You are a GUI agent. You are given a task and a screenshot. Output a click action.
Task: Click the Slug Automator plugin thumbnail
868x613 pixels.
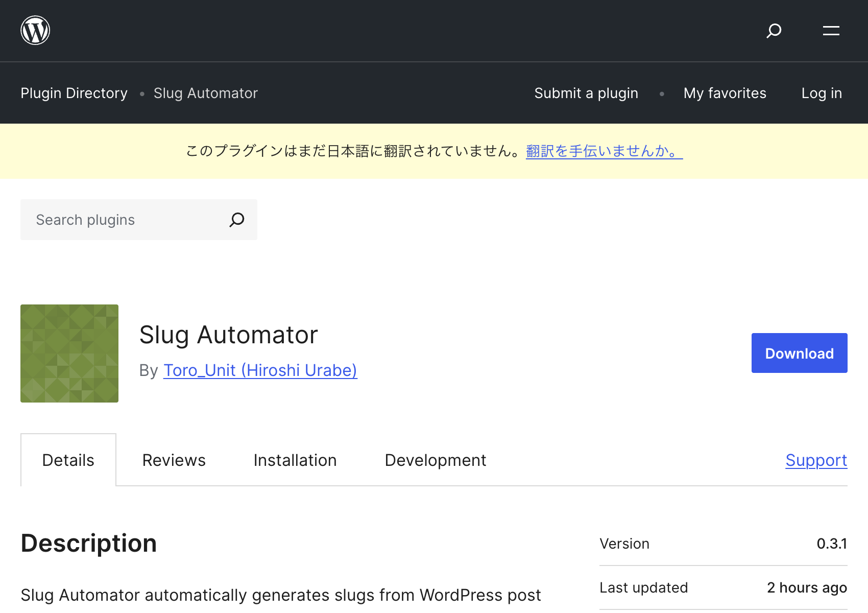[69, 353]
